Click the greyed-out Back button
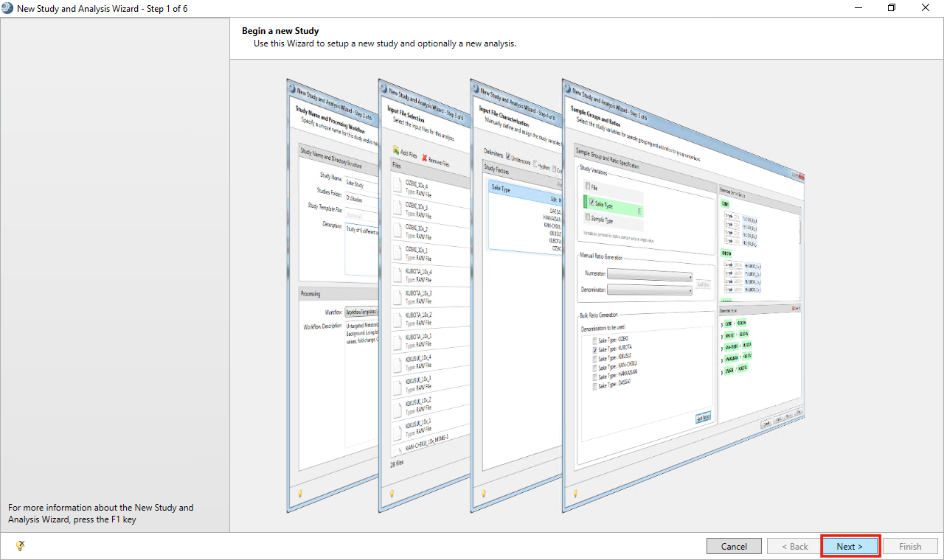 click(794, 546)
